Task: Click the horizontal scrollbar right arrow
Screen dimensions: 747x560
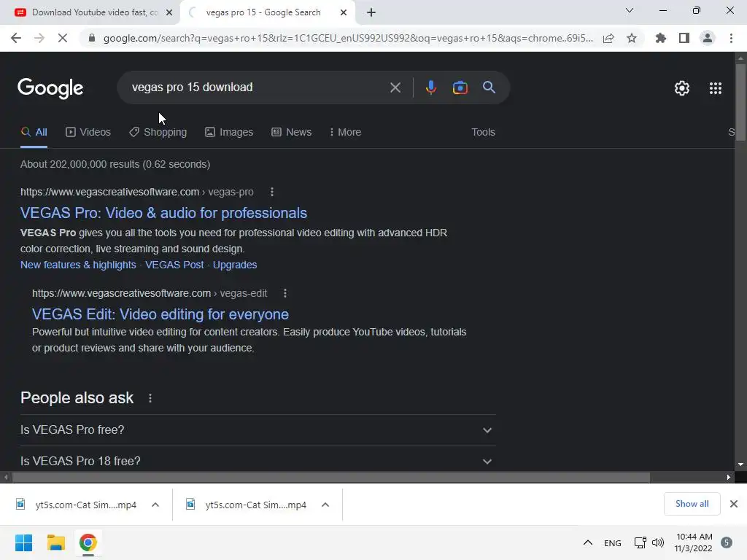Action: 729,477
